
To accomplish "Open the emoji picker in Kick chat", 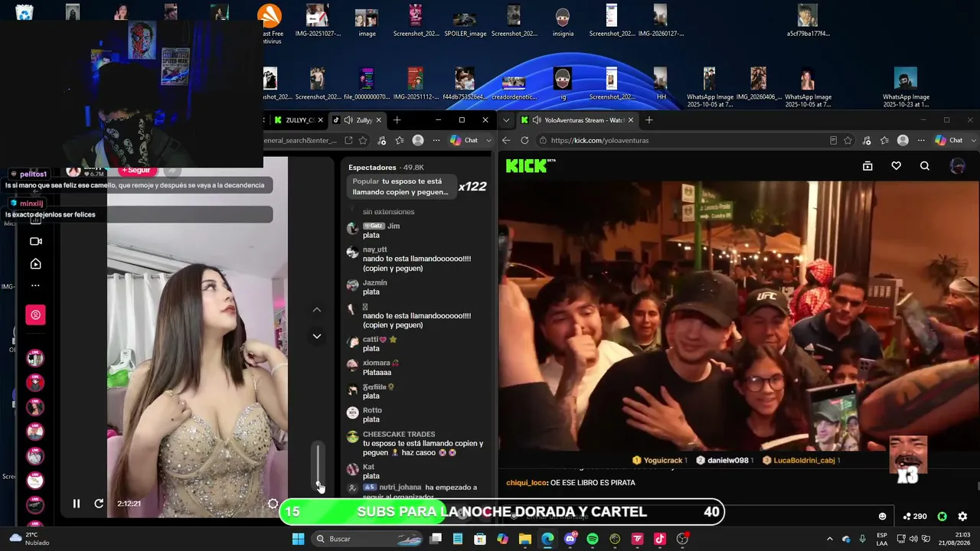I will [883, 517].
